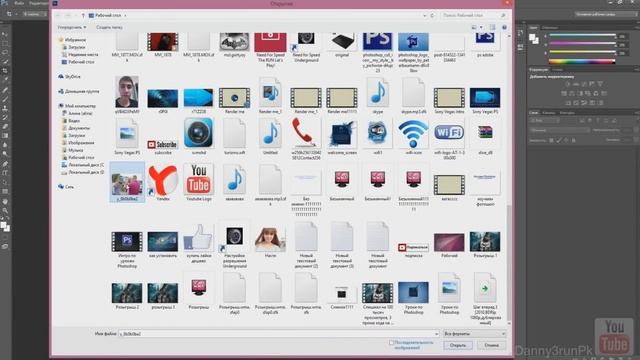Select the Move tool in Photoshop toolbar
Viewport: 640px width, 360px height.
tap(5, 35)
